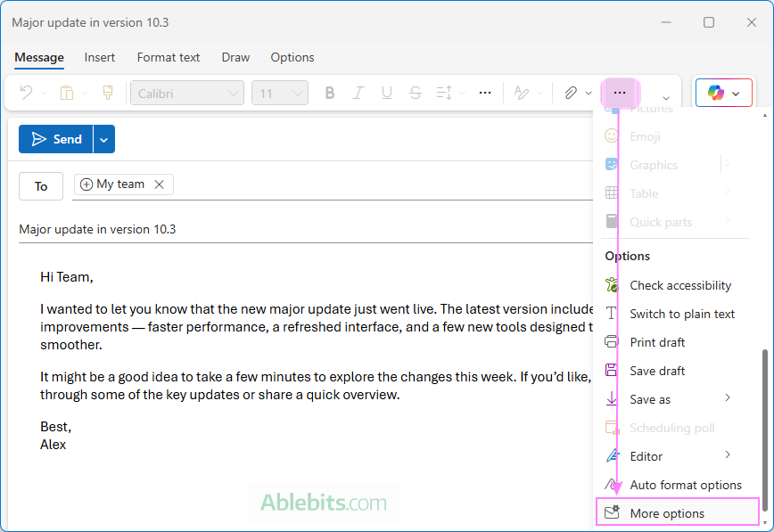Image resolution: width=774 pixels, height=532 pixels.
Task: Remove the My team recipient
Action: click(x=159, y=184)
